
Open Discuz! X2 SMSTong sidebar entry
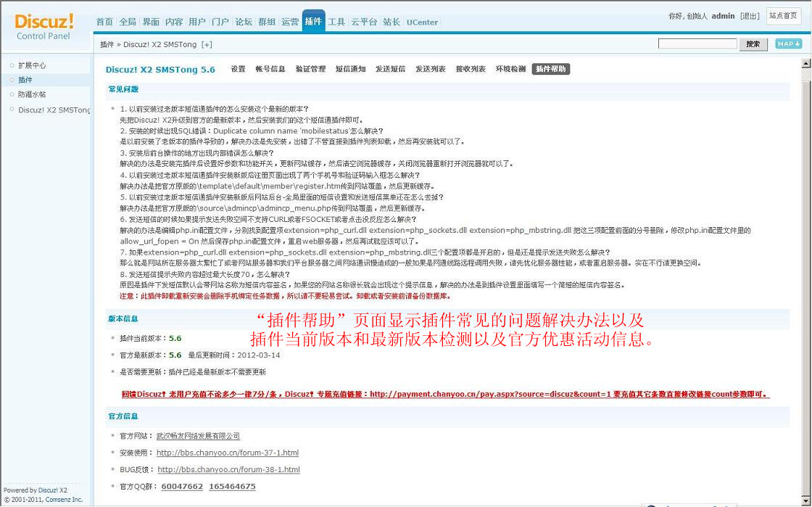[54, 110]
